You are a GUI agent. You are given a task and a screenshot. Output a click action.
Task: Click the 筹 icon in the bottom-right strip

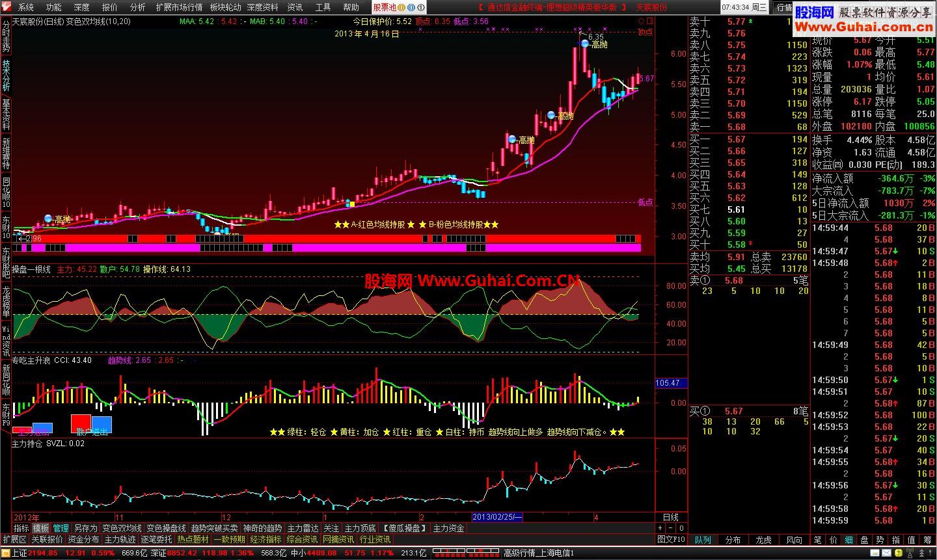click(927, 540)
